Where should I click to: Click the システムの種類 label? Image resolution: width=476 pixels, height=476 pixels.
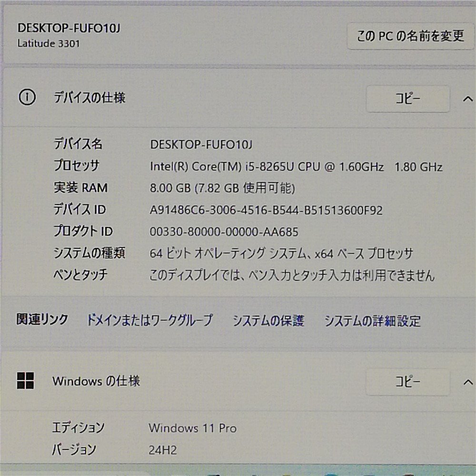[x=89, y=253]
